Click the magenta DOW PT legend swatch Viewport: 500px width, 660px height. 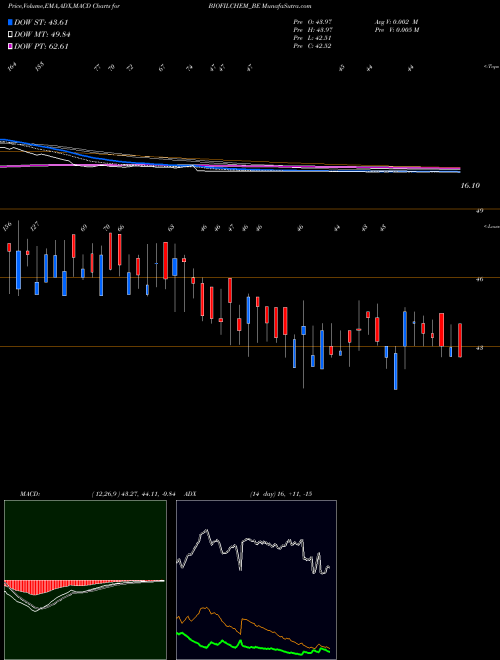coord(10,46)
